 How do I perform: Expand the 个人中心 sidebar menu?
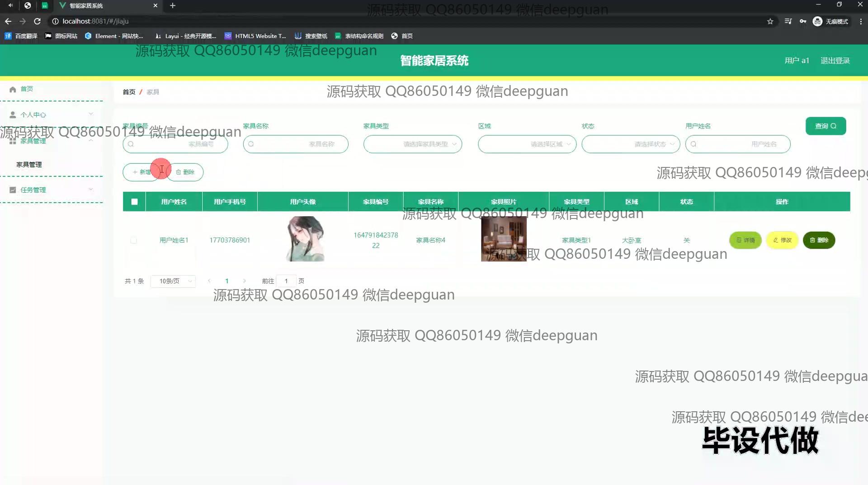(x=52, y=114)
